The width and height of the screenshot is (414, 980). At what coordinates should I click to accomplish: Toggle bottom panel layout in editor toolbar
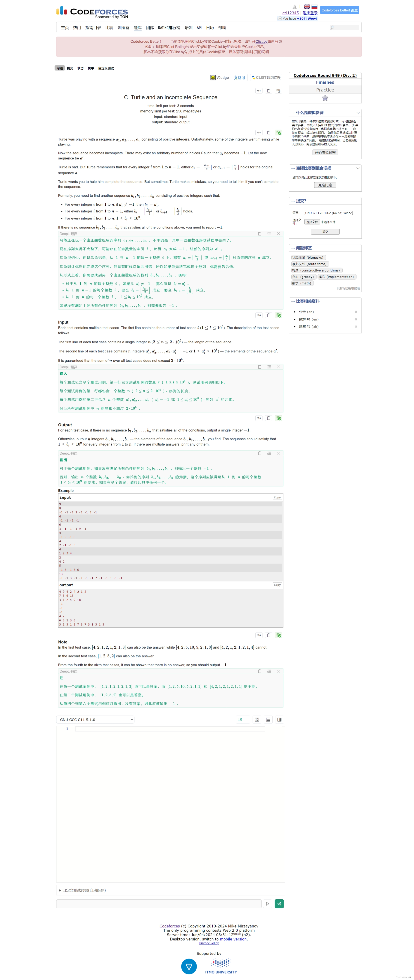tap(268, 719)
